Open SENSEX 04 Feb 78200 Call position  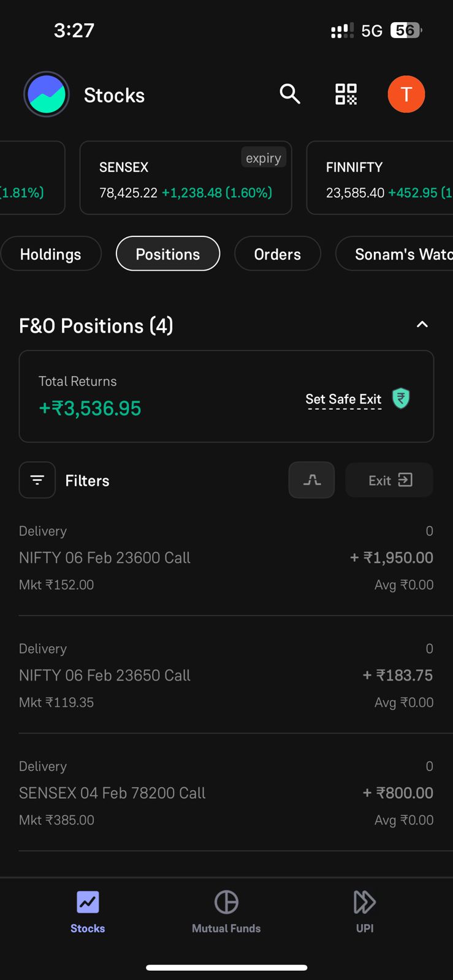226,793
